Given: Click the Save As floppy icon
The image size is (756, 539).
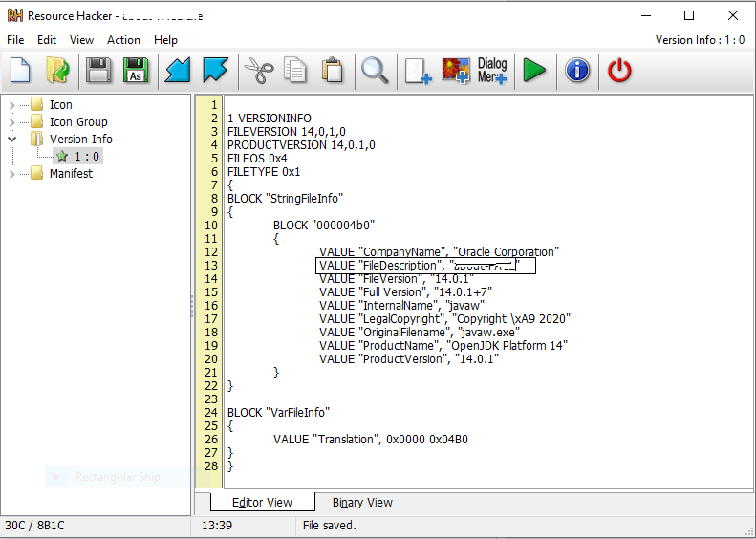Looking at the screenshot, I should (136, 71).
